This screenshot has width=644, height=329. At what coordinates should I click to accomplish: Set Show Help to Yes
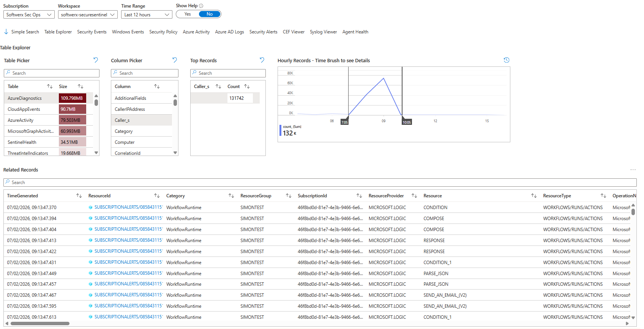188,14
